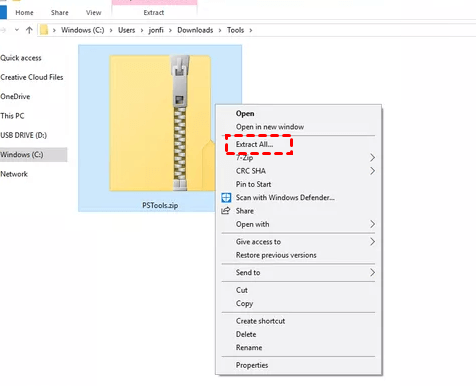Screen dimensions: 476x386
Task: Expand chevron after Windows (C:) in breadcrumb
Action: click(111, 30)
